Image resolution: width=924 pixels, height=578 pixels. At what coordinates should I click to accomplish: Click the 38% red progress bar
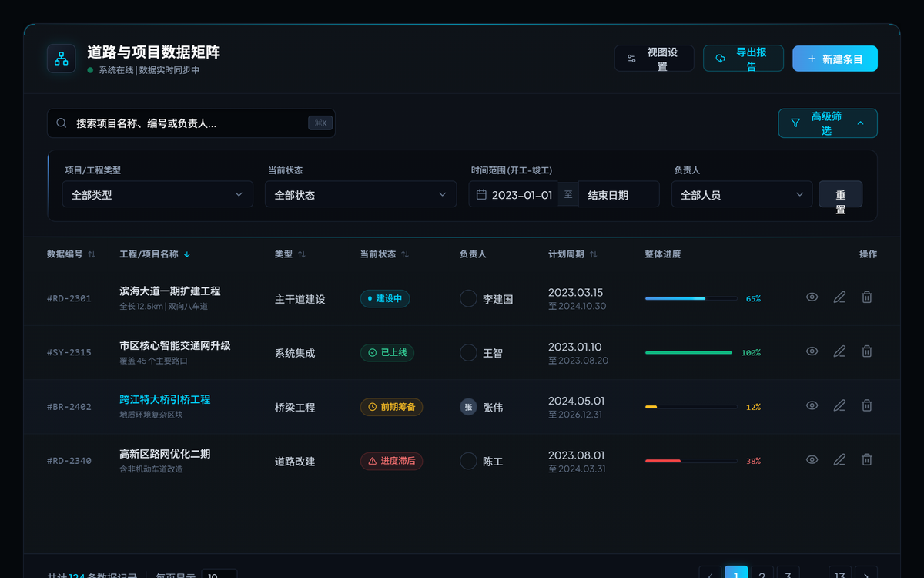click(x=691, y=461)
